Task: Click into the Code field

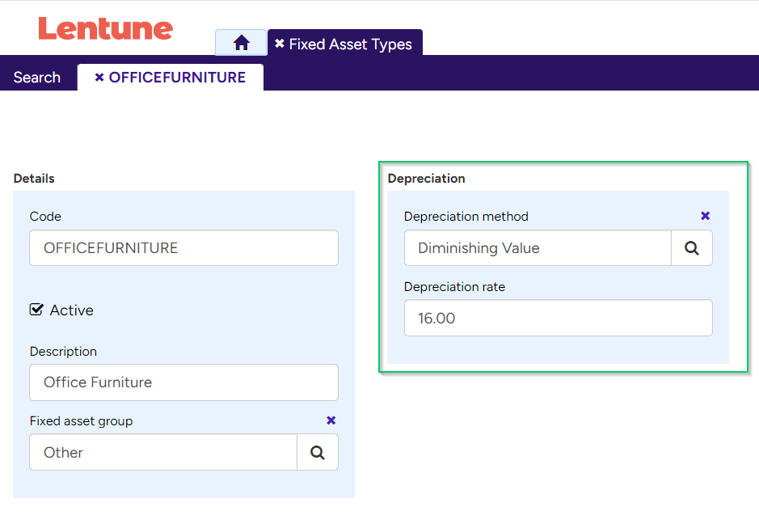Action: [x=184, y=248]
